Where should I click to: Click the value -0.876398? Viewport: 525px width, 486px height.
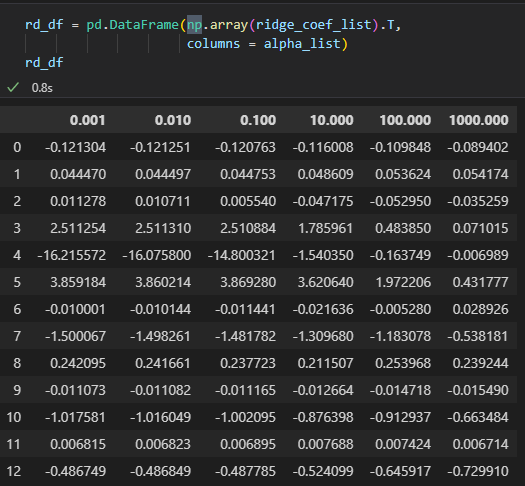(323, 417)
